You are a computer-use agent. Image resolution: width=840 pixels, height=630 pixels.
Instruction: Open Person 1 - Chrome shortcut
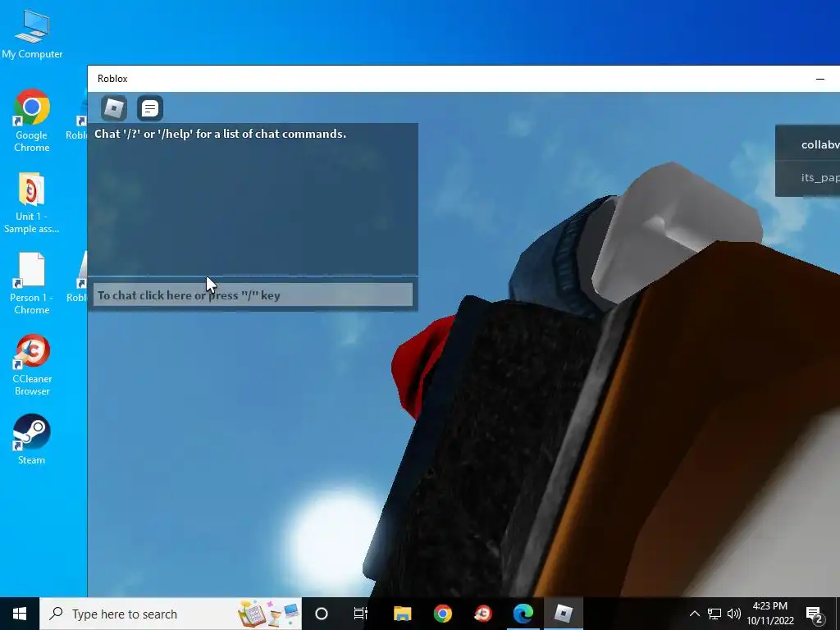pos(32,284)
